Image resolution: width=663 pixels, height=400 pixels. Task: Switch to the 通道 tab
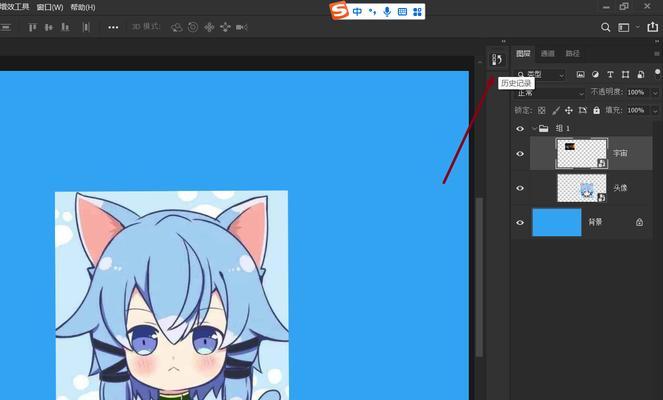548,54
